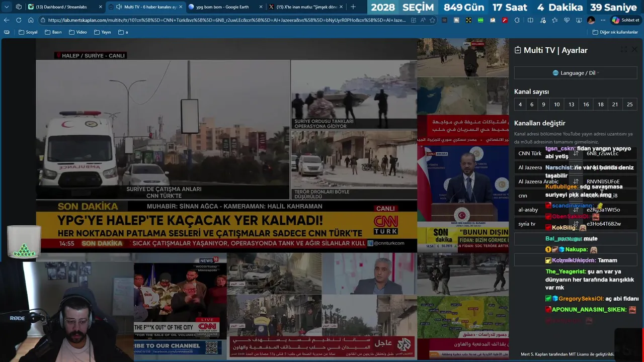Close the Dashboard / Streamlabs tab

[x=100, y=7]
